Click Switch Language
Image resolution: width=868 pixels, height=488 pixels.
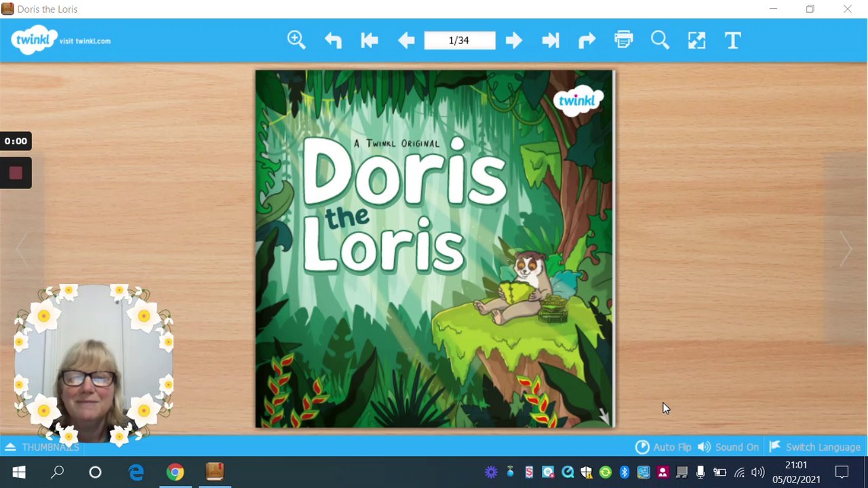point(814,447)
